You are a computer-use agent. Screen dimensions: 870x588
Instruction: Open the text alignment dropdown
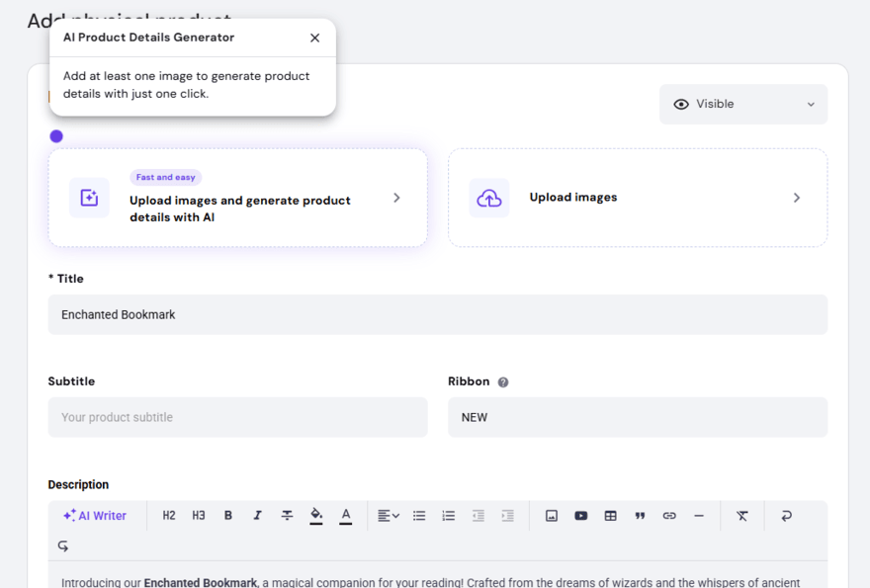[388, 515]
